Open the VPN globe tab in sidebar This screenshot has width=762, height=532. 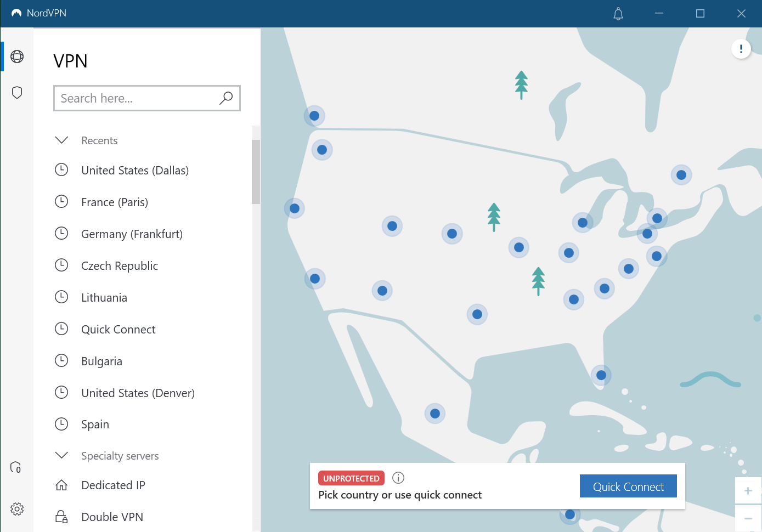[17, 56]
